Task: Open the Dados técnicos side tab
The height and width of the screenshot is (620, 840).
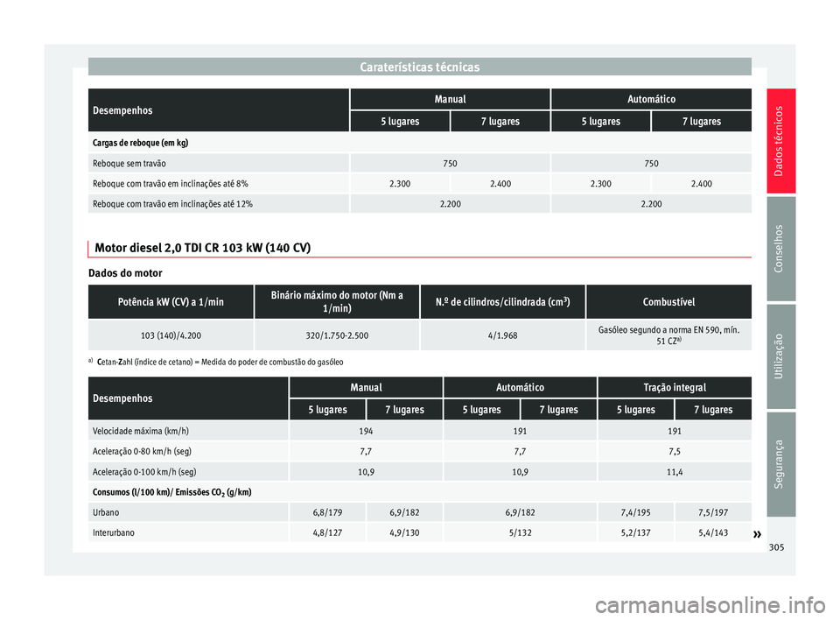Action: tap(780, 141)
